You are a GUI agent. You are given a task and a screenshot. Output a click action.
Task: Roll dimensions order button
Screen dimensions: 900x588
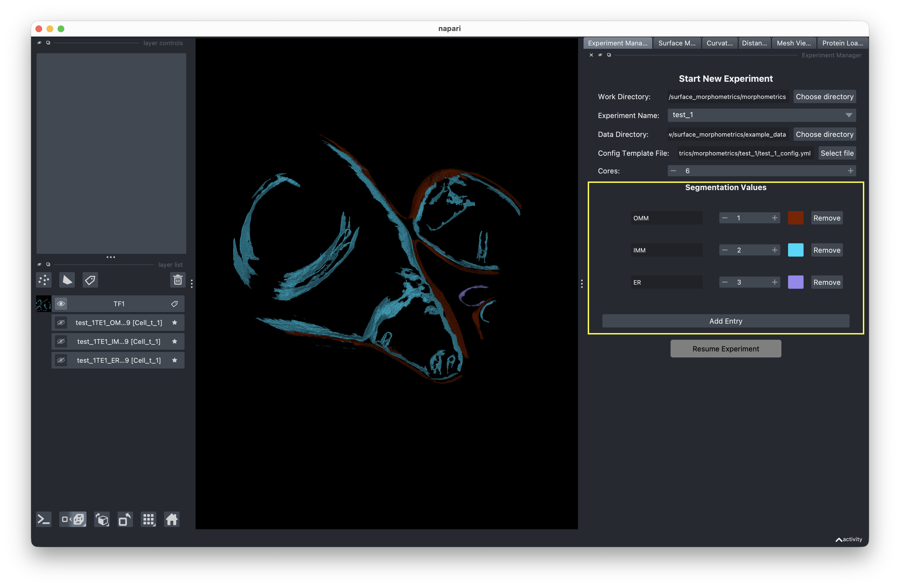pyautogui.click(x=102, y=520)
